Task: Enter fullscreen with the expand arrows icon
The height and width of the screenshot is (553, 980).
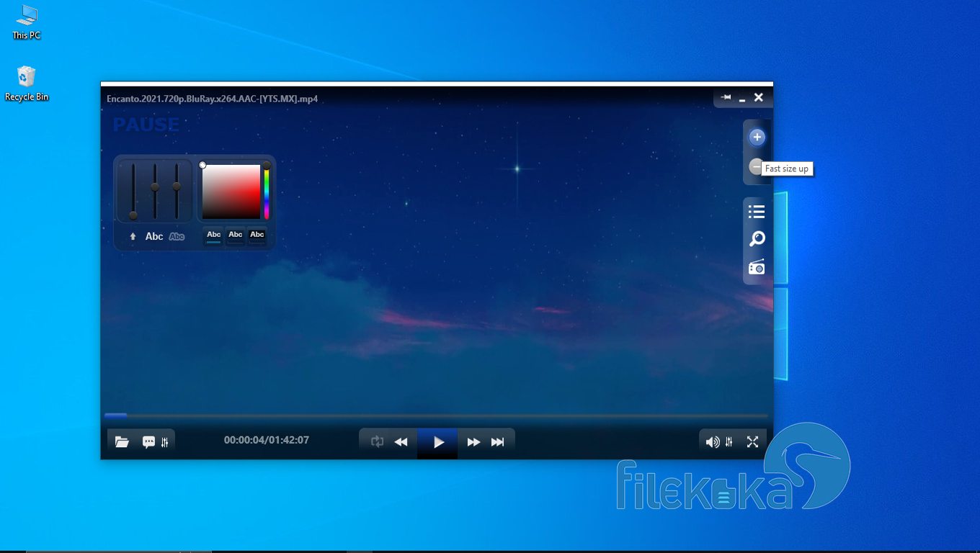Action: 752,442
